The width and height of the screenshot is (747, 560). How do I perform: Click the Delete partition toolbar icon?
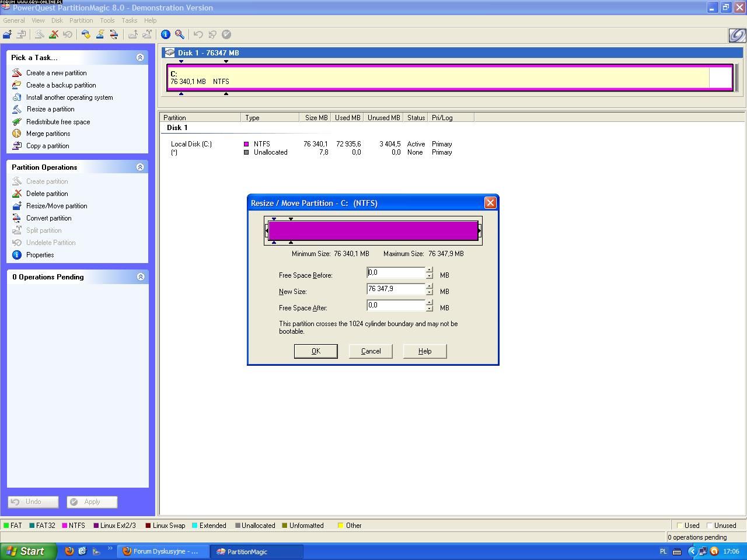pyautogui.click(x=53, y=34)
